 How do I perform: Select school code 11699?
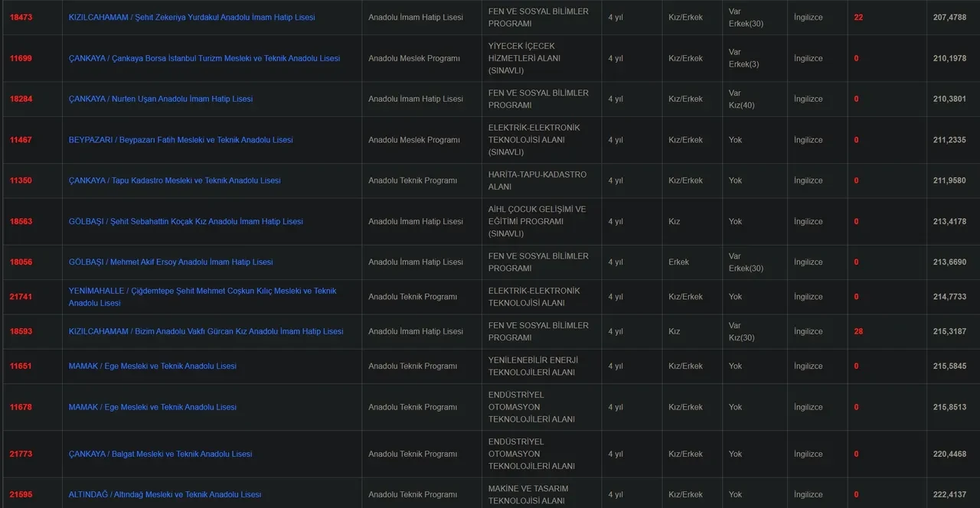pyautogui.click(x=21, y=58)
